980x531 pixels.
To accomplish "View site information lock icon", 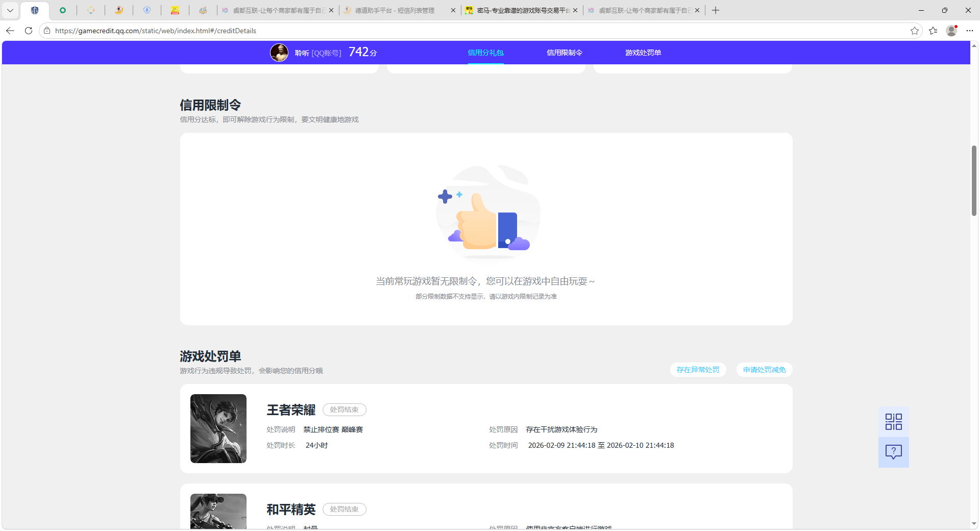I will [47, 31].
